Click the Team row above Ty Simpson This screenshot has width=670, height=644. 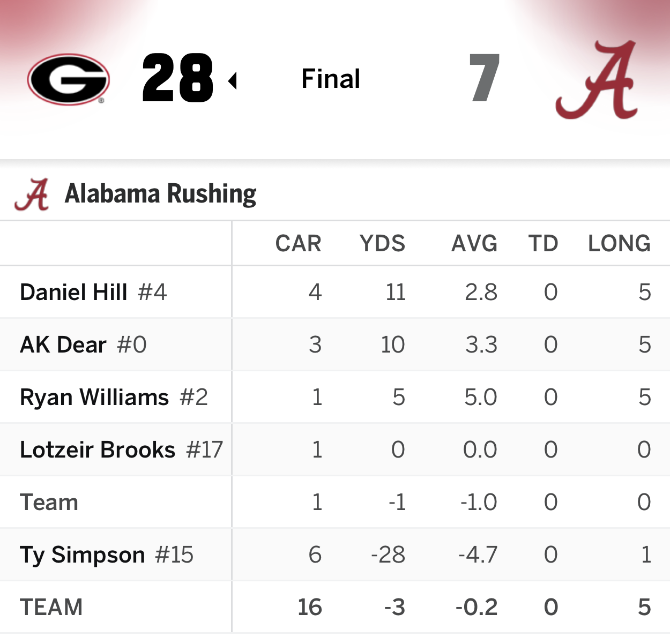tap(49, 503)
